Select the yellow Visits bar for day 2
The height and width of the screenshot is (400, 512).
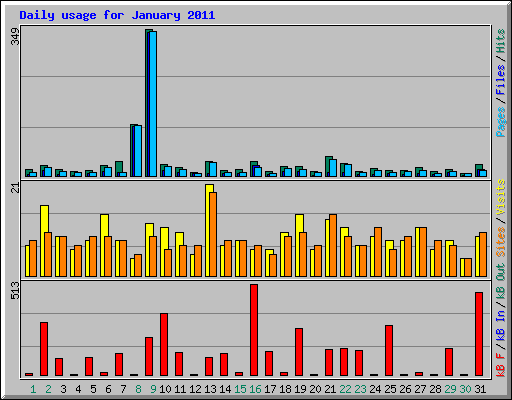tap(44, 241)
